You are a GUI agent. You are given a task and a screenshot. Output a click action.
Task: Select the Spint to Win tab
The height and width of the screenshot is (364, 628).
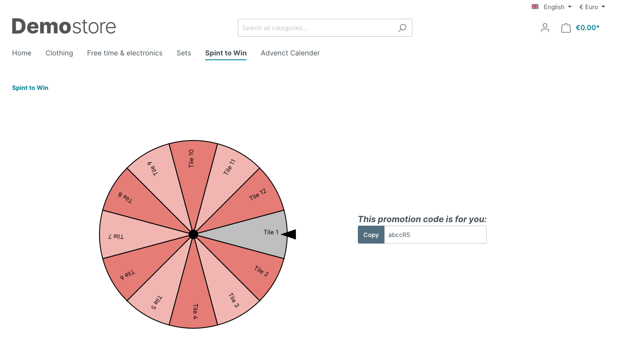[226, 53]
